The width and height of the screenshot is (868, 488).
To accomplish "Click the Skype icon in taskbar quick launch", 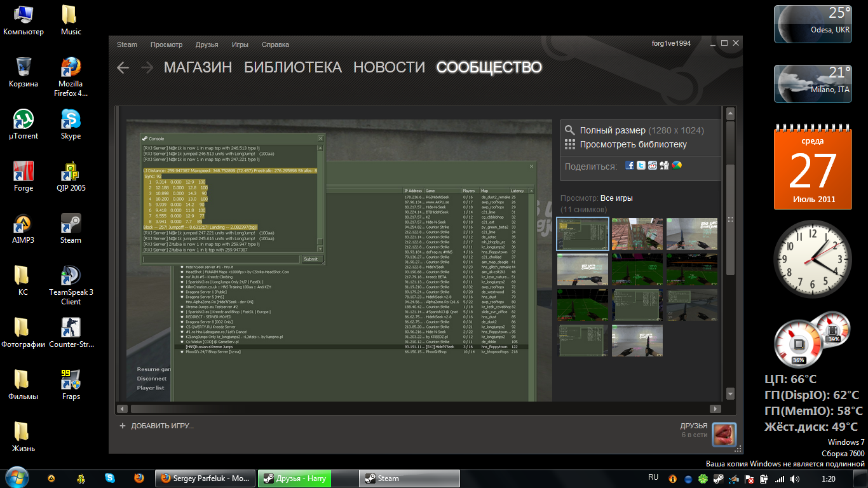I will coord(110,478).
